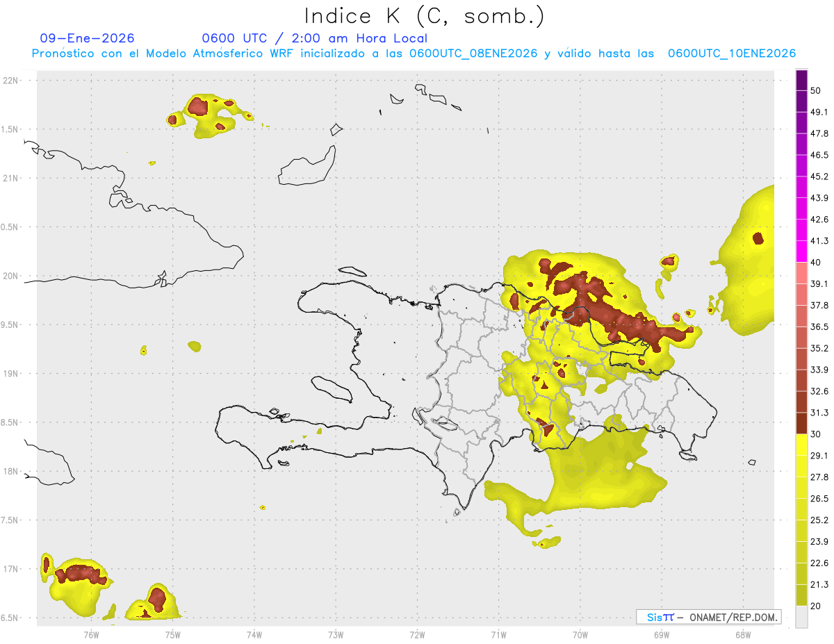Click the "69W" longitude axis label
This screenshot has height=644, width=834.
coord(662,635)
